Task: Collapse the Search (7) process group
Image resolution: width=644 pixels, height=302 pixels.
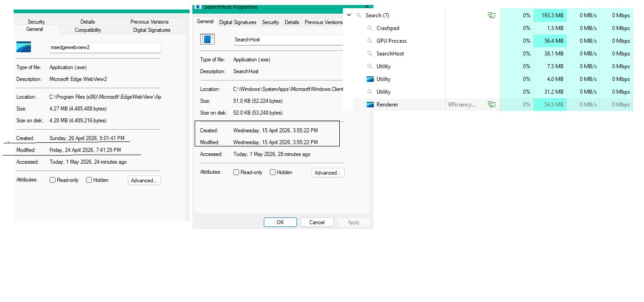Action: 349,15
